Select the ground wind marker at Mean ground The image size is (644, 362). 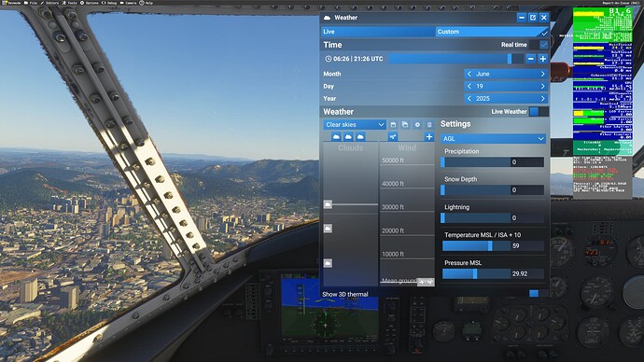click(x=426, y=282)
